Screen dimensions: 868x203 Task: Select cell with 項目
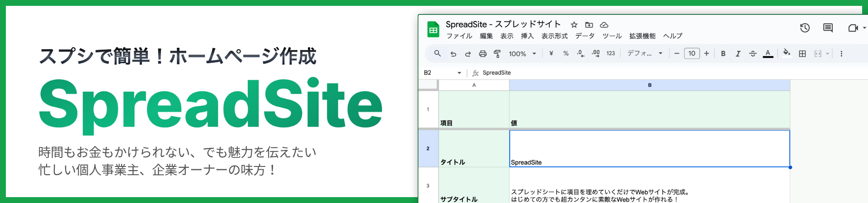click(x=474, y=110)
